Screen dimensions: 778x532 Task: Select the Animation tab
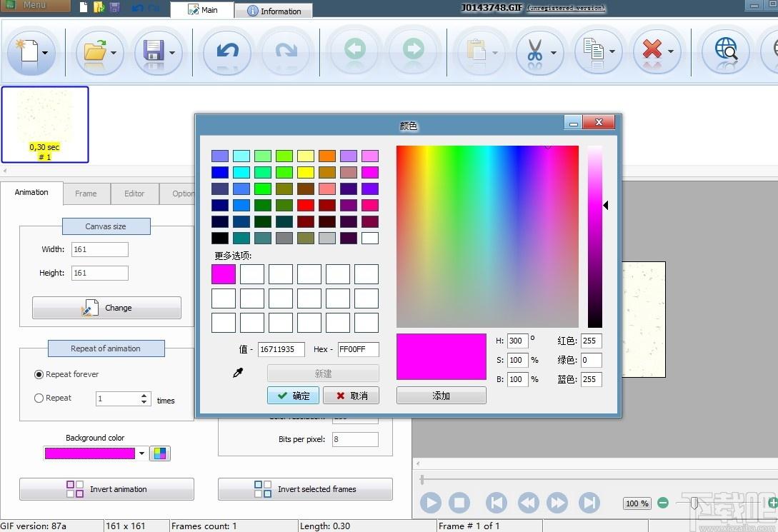(31, 192)
